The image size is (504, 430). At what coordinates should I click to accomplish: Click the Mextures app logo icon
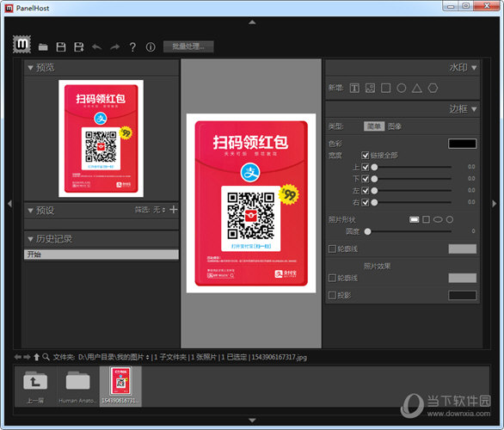pos(22,44)
